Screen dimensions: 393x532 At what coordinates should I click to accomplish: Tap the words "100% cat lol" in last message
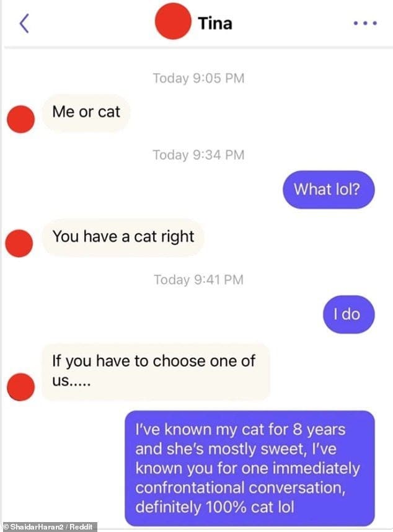pos(250,507)
